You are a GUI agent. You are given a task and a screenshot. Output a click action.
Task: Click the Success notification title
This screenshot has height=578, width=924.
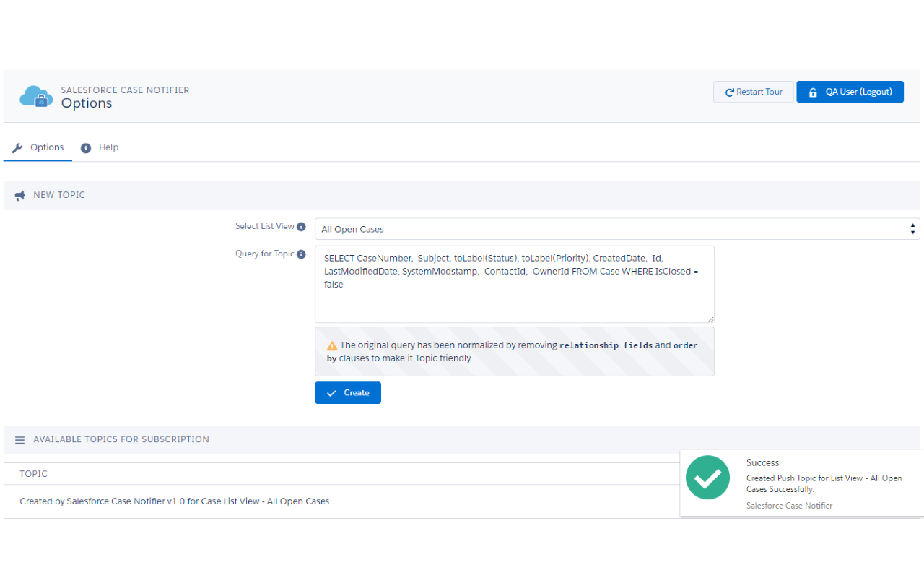[762, 462]
